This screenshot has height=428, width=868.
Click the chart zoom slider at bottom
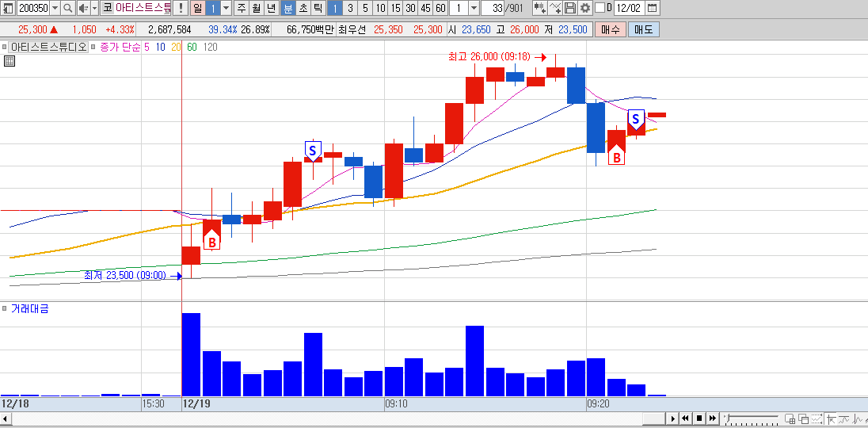(x=752, y=418)
